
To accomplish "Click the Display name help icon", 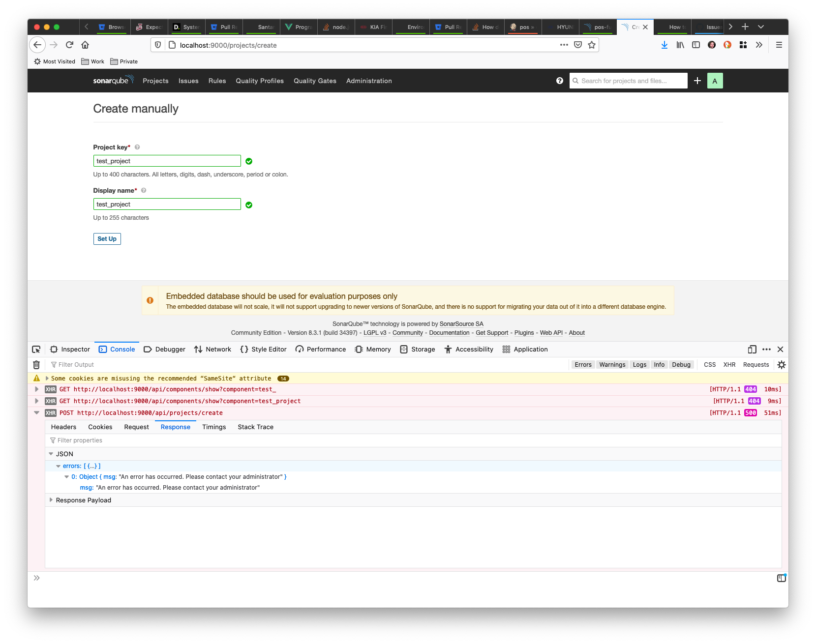I will coord(144,190).
